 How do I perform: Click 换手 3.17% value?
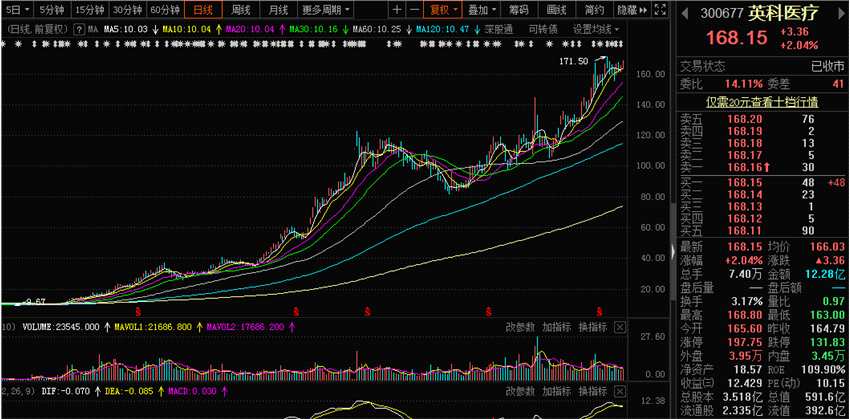coord(746,301)
